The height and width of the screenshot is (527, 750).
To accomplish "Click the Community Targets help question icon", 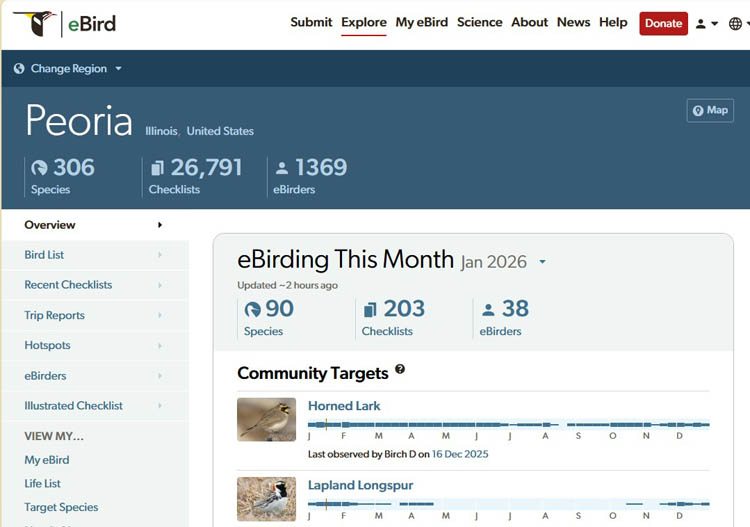I will pos(400,370).
